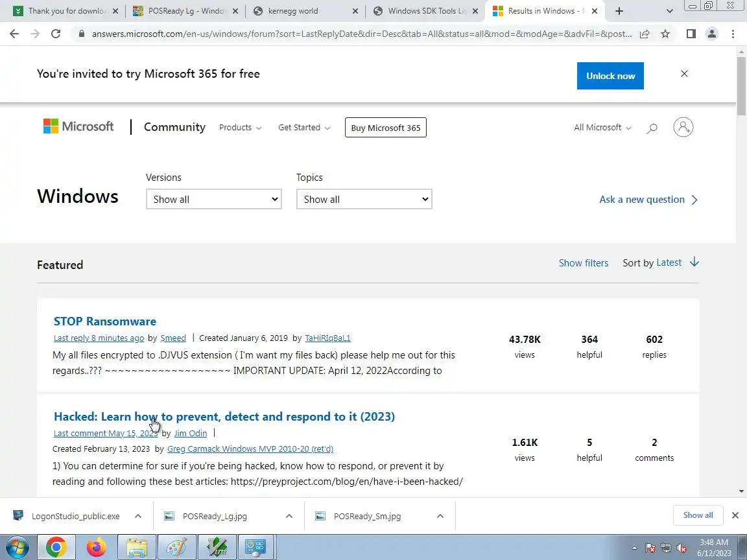Close the POSReady Lg tab

point(235,11)
